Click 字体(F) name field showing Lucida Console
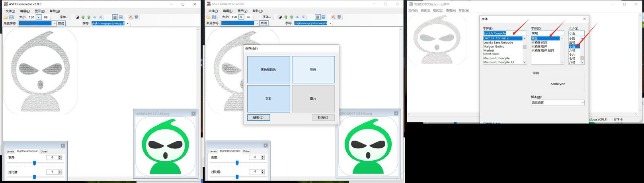 pyautogui.click(x=505, y=33)
